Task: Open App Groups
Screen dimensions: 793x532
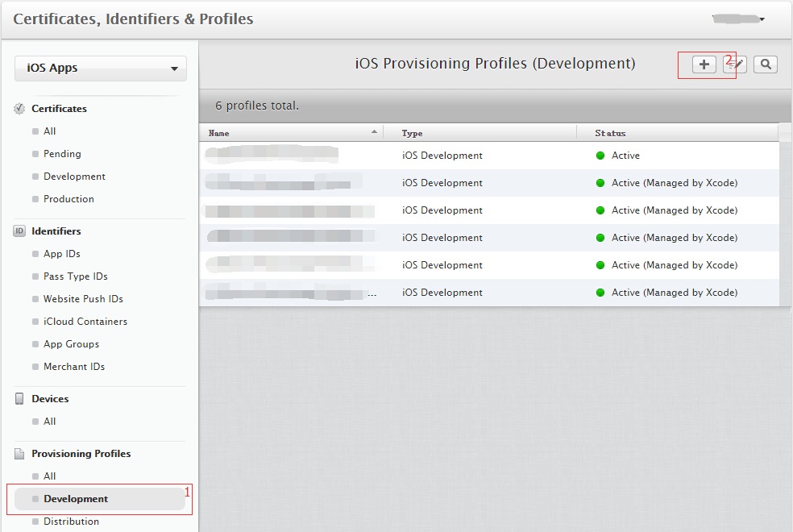Action: [x=71, y=344]
